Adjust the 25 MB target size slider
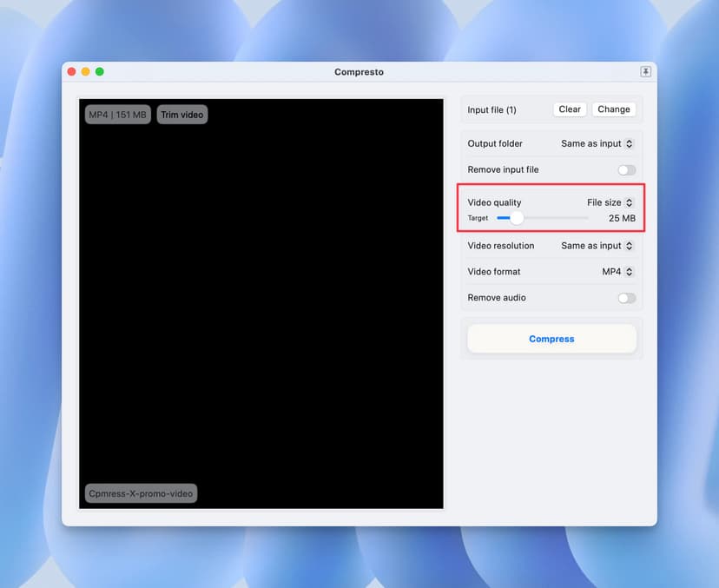719x588 pixels. pyautogui.click(x=516, y=218)
